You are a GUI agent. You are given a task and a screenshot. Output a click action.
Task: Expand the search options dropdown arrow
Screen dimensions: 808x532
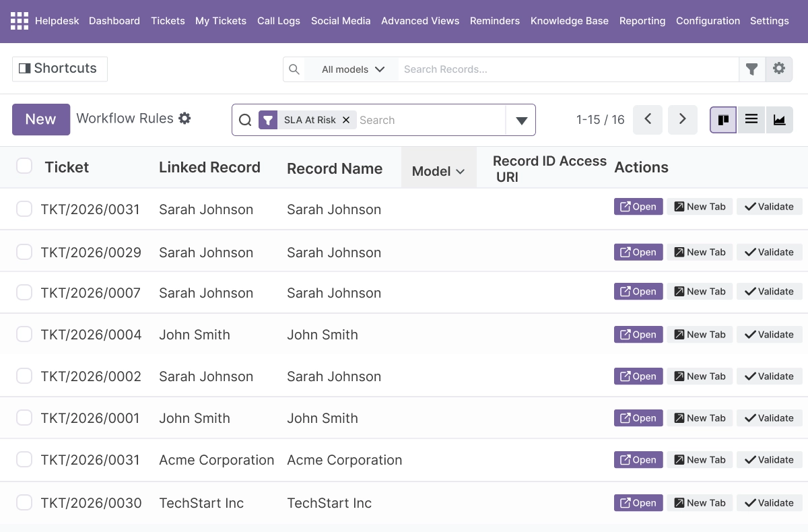click(521, 120)
